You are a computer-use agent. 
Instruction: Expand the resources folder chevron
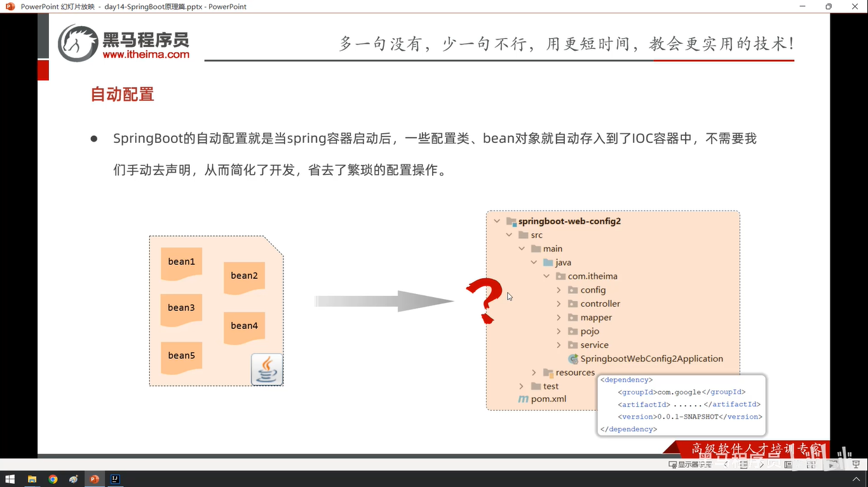534,373
